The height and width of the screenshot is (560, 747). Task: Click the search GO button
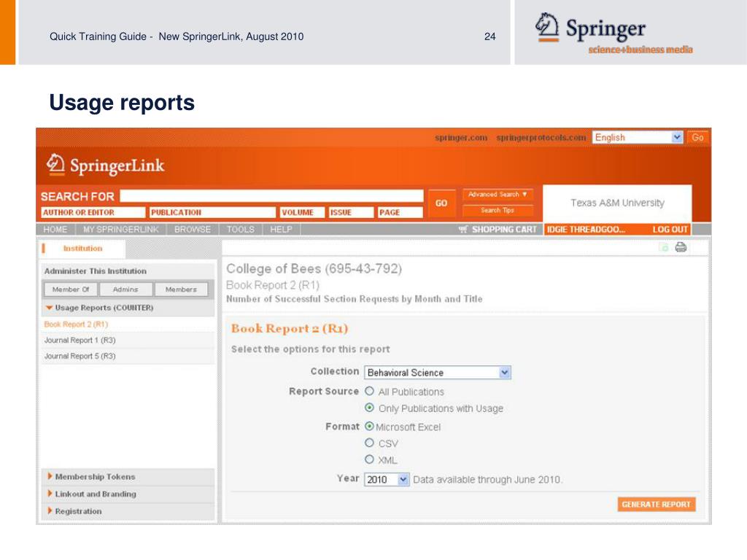click(441, 203)
